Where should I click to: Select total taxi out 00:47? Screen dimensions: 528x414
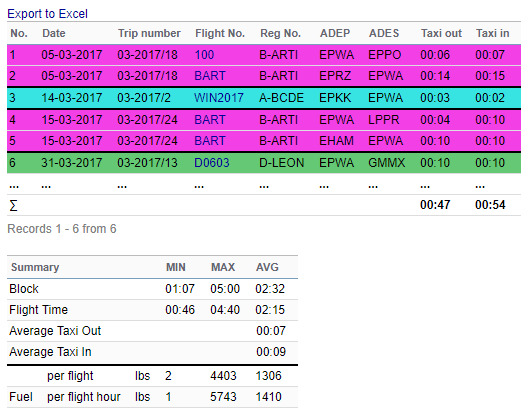pyautogui.click(x=435, y=204)
